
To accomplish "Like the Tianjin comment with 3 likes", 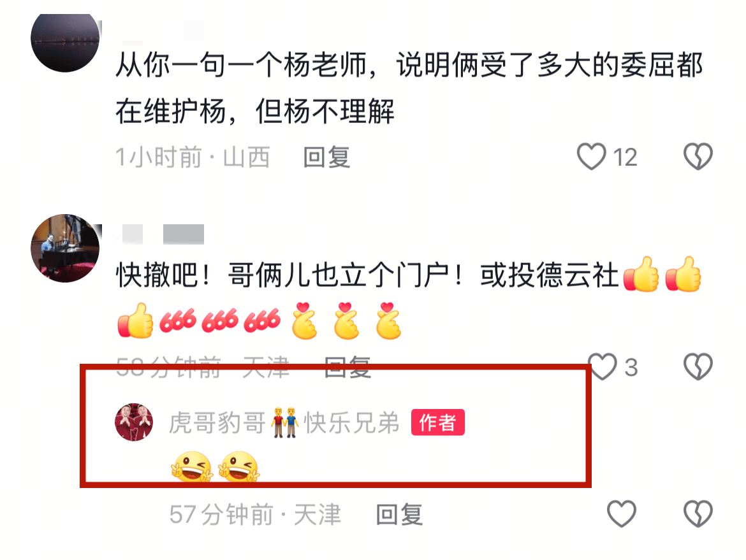I will pyautogui.click(x=603, y=366).
